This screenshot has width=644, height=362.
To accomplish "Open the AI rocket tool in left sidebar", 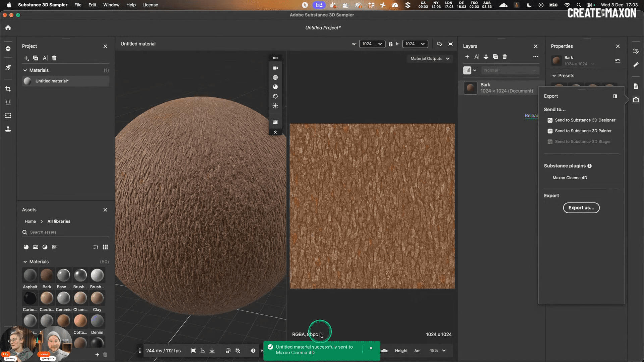I will point(8,67).
